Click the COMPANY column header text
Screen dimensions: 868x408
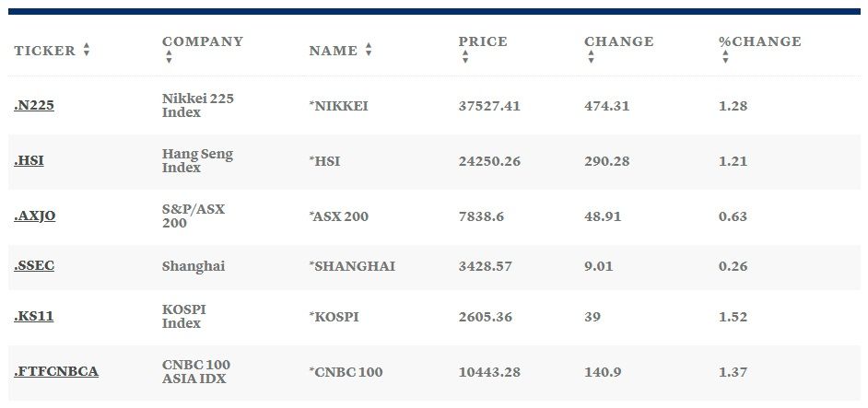click(x=203, y=41)
